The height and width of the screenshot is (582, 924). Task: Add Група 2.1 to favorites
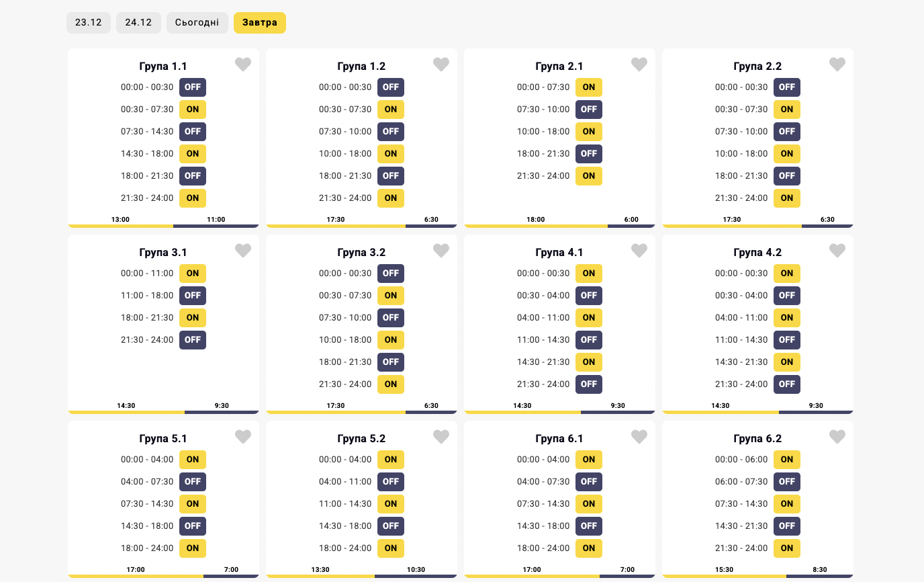(639, 65)
